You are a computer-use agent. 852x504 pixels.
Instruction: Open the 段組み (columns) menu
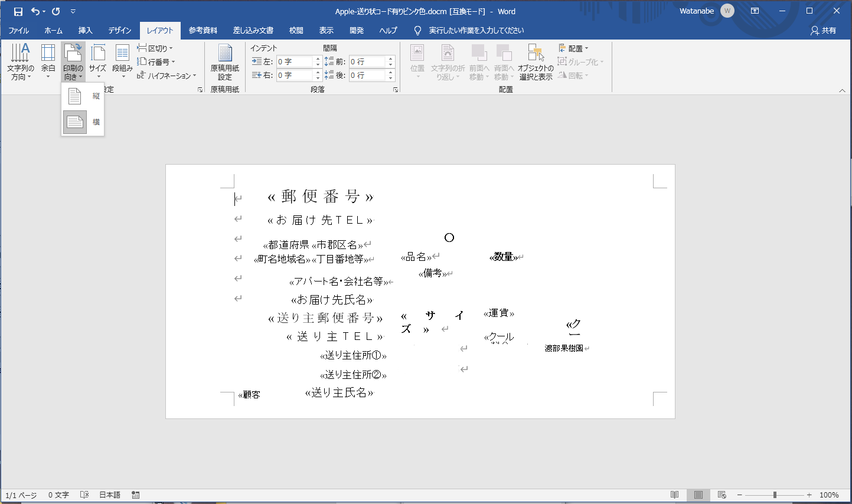(122, 62)
